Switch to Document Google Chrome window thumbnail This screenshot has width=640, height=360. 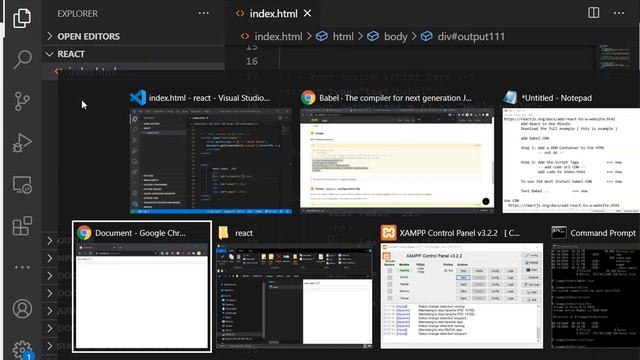click(142, 296)
